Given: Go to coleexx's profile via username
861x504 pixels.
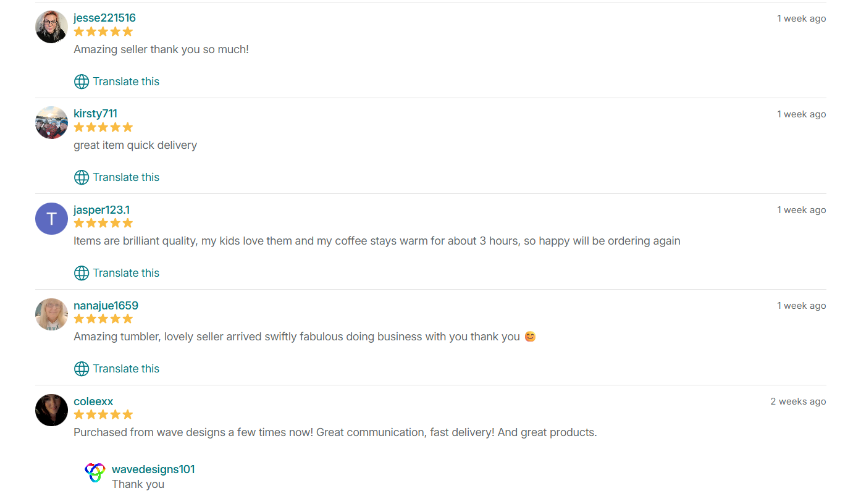Looking at the screenshot, I should pos(93,401).
